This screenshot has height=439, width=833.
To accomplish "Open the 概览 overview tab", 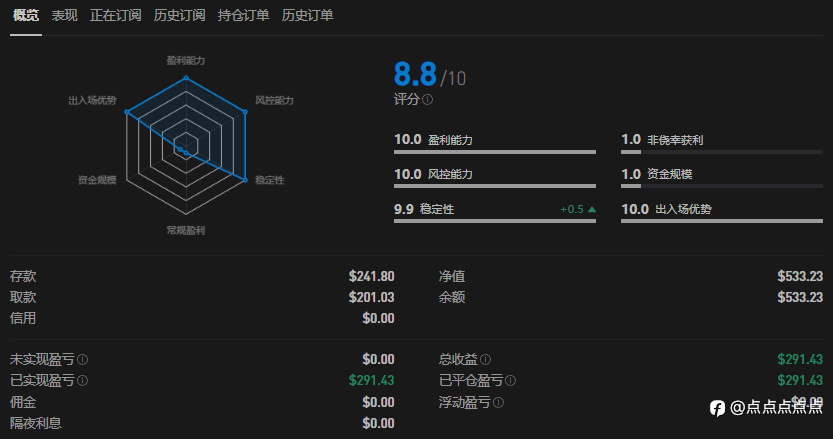I will (26, 15).
